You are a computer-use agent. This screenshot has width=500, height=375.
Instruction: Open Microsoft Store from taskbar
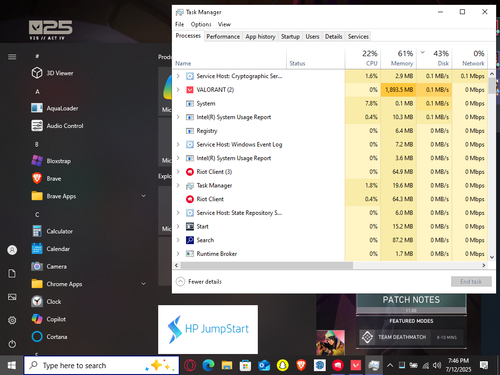[x=245, y=366]
